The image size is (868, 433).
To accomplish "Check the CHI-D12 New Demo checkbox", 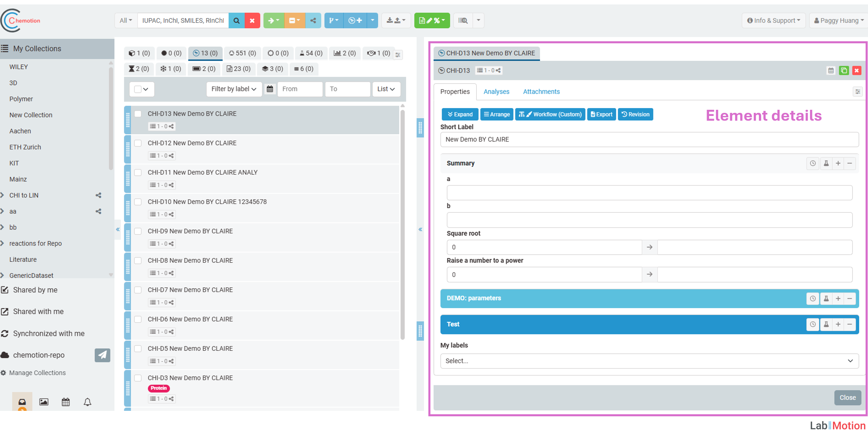I will pyautogui.click(x=138, y=143).
